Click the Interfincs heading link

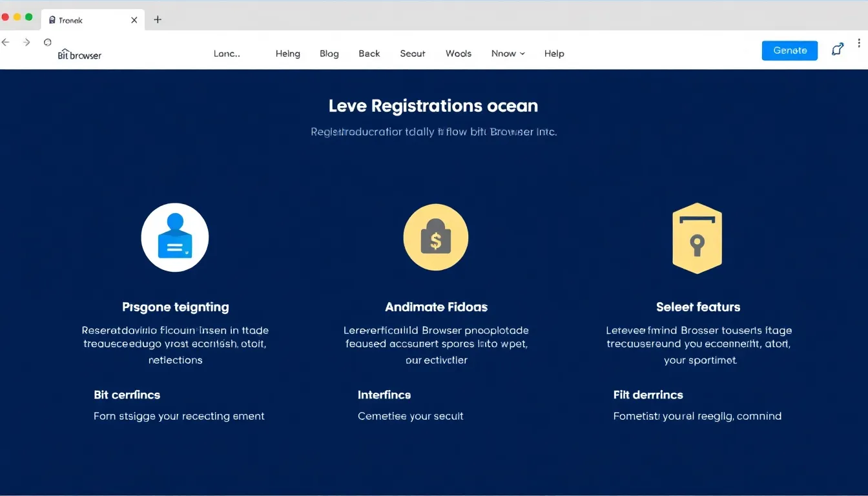384,395
